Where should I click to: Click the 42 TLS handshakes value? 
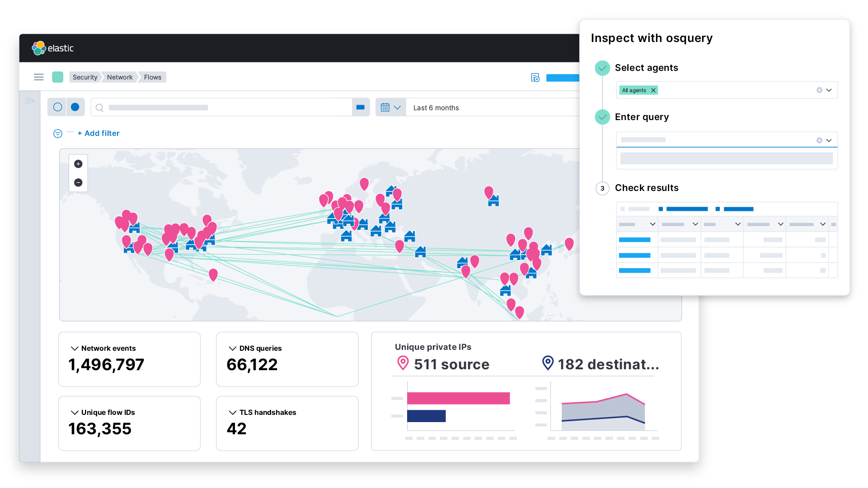point(236,429)
